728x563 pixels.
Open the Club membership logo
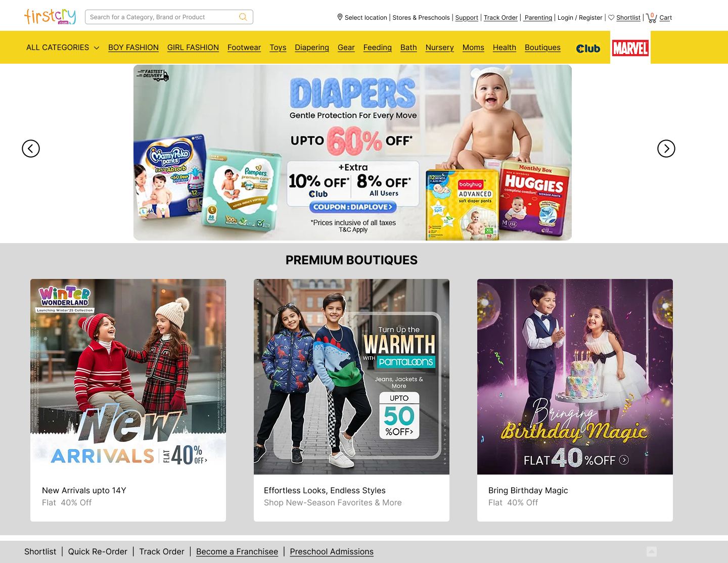tap(588, 49)
